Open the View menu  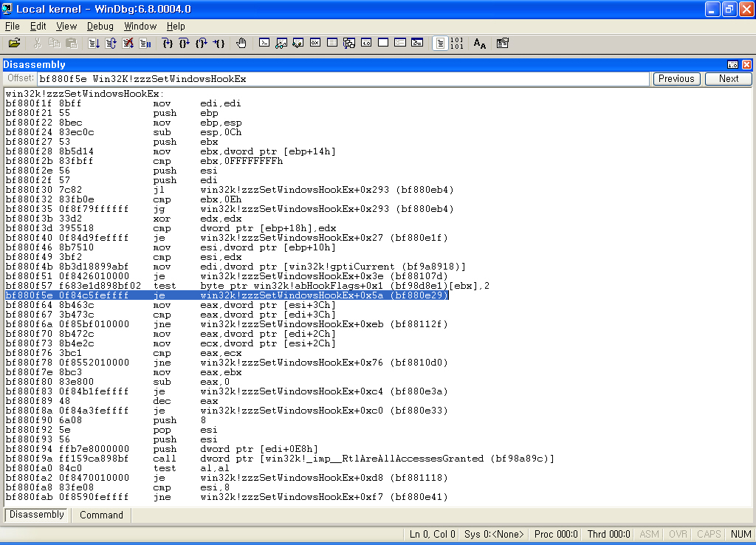66,26
